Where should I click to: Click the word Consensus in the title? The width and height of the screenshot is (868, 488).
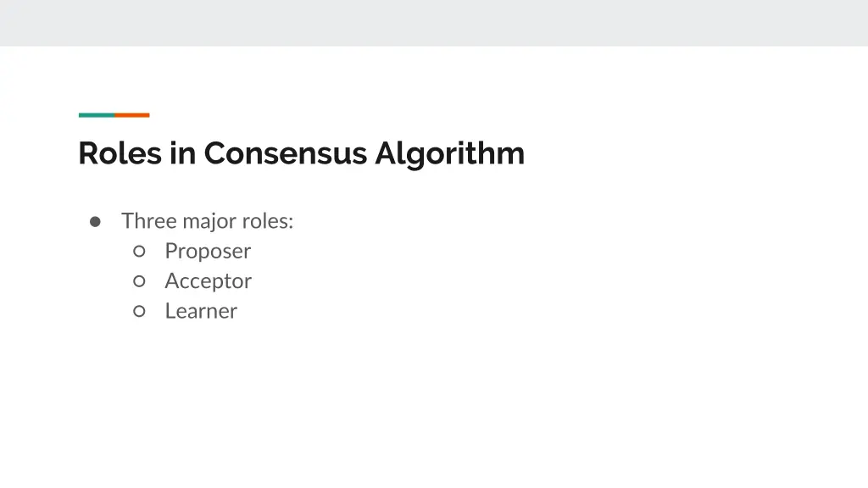point(286,153)
